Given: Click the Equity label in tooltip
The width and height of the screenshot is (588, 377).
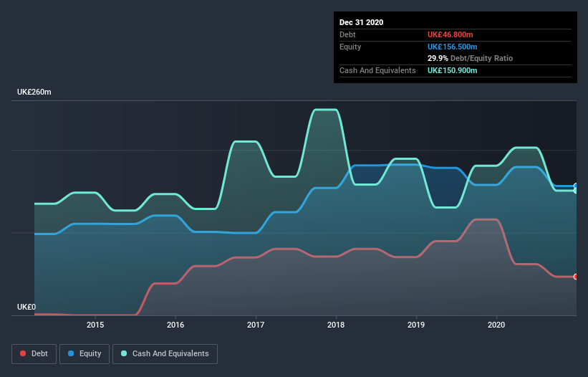Looking at the screenshot, I should (x=350, y=47).
